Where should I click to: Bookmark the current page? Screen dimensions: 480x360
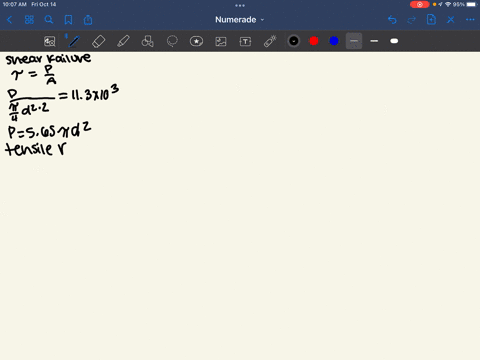tap(68, 20)
